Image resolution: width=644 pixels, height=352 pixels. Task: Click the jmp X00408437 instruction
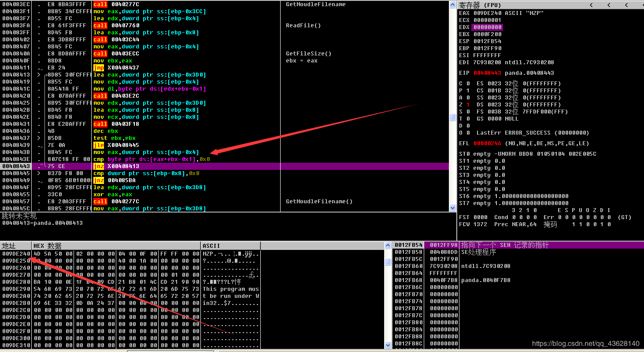coord(116,68)
